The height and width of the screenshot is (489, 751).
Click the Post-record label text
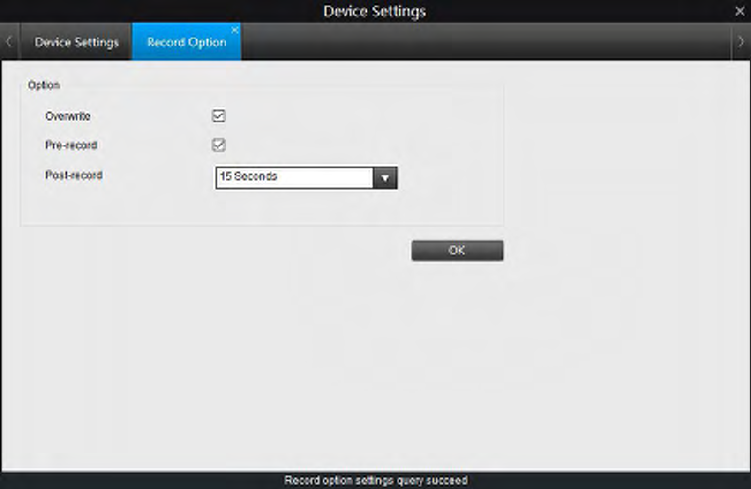coord(74,175)
